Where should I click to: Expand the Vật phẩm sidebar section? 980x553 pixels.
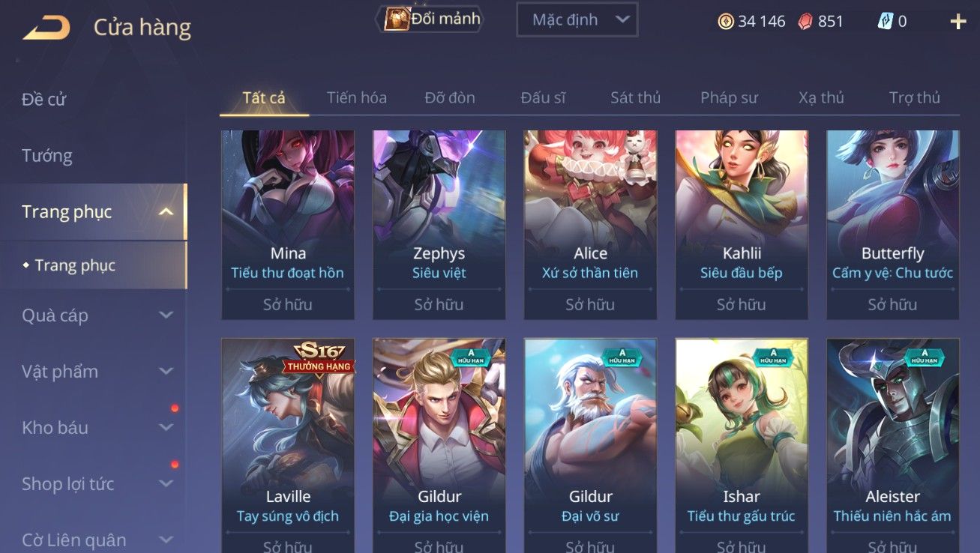[x=166, y=372]
